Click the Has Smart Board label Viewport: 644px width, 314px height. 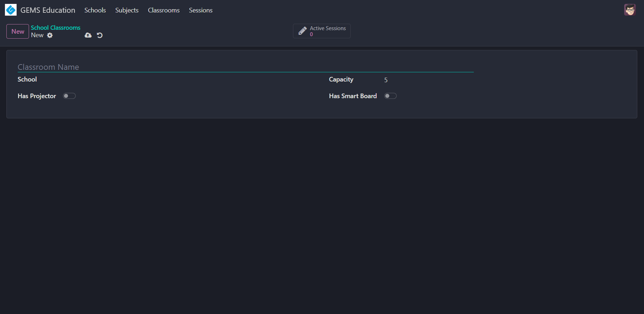tap(352, 96)
